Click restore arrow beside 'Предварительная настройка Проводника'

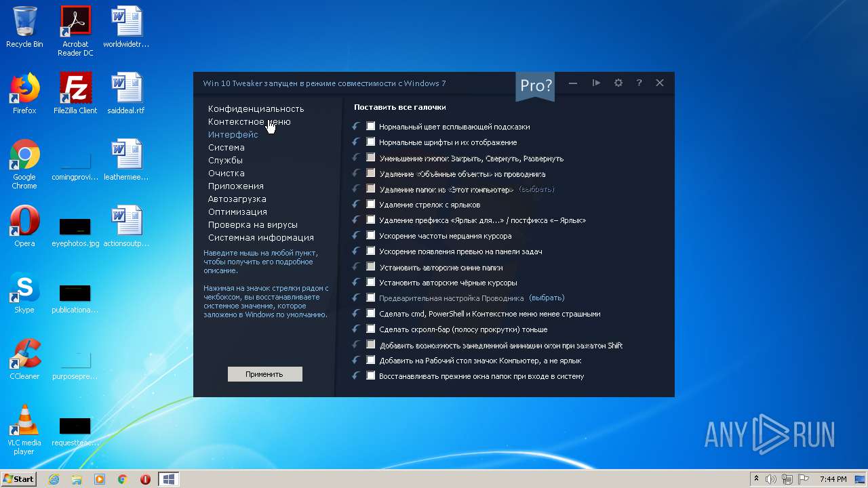click(356, 298)
